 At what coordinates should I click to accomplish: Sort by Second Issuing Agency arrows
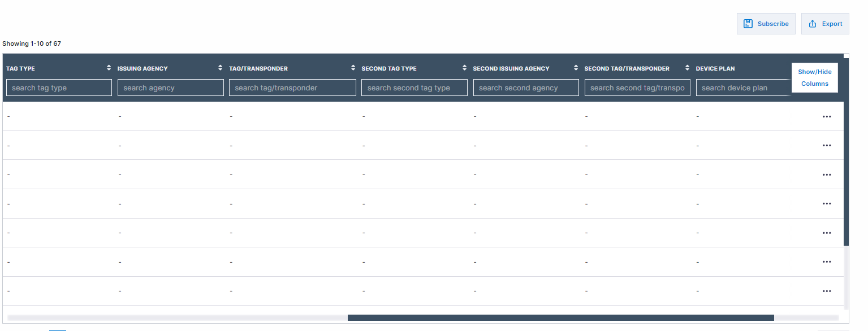[576, 68]
